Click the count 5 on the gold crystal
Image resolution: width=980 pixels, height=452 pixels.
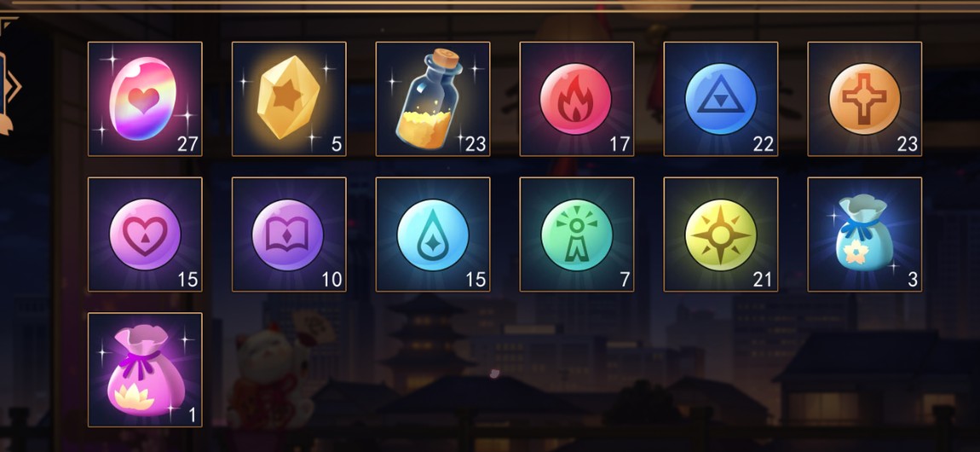337,144
